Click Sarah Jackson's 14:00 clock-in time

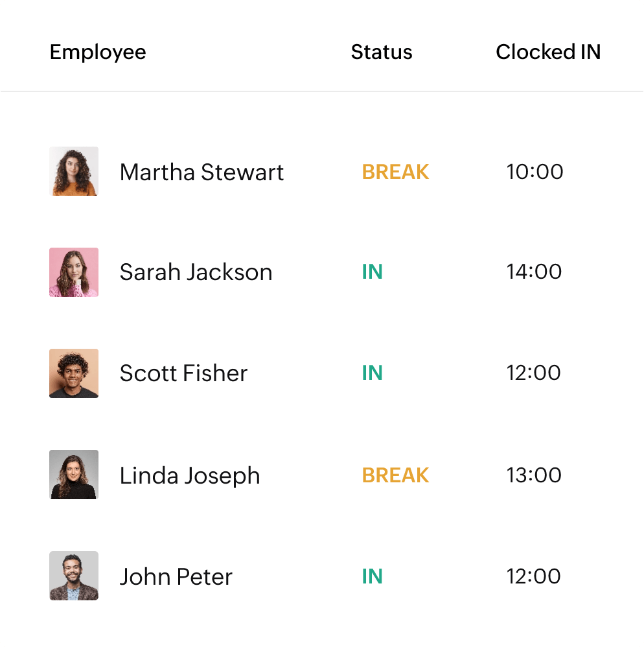pyautogui.click(x=535, y=272)
